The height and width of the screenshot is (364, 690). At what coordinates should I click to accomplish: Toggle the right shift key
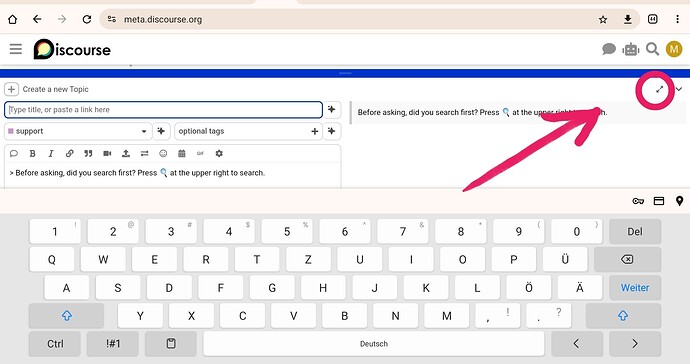(x=623, y=316)
